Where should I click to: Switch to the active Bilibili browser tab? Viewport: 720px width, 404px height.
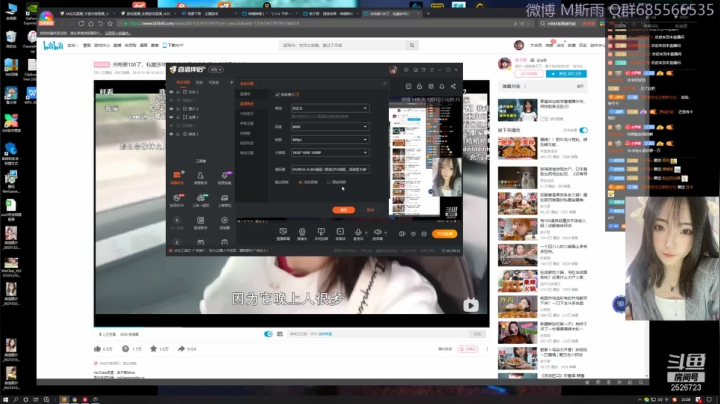(390, 14)
